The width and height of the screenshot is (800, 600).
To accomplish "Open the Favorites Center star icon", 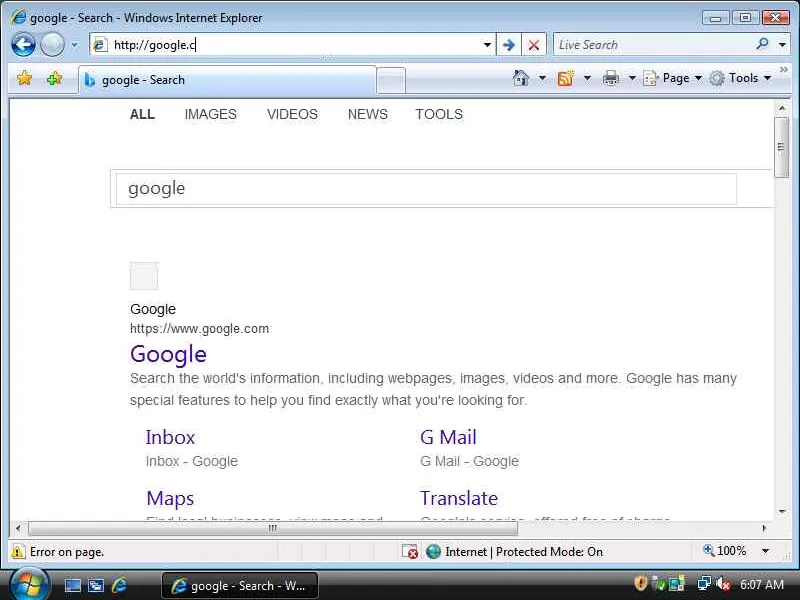I will [x=24, y=79].
